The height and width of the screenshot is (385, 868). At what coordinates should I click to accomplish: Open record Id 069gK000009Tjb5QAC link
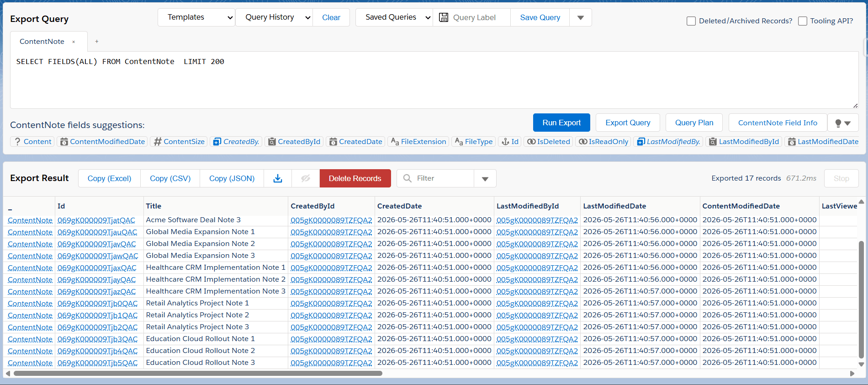point(97,363)
